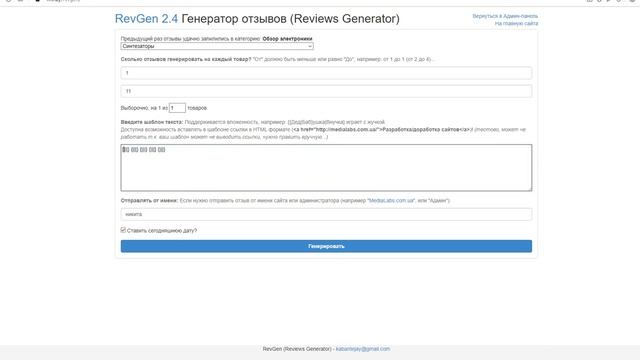The width and height of the screenshot is (640, 360).
Task: Focus the small number box before 'товаров'
Action: pos(177,108)
